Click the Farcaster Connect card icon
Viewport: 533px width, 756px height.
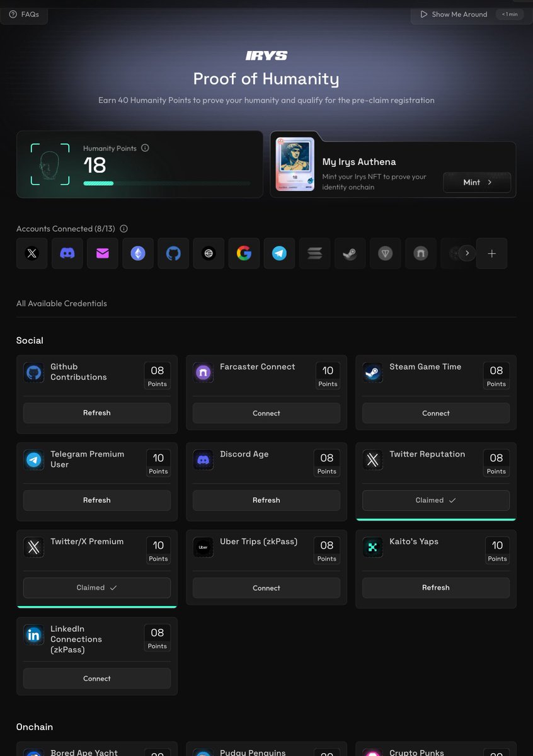pos(203,372)
